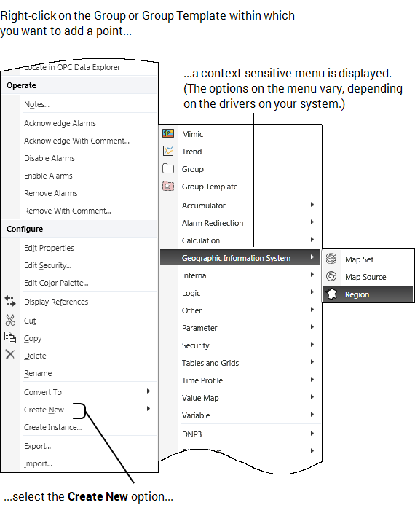The width and height of the screenshot is (415, 532).
Task: Select the Rename menu entry
Action: (38, 373)
